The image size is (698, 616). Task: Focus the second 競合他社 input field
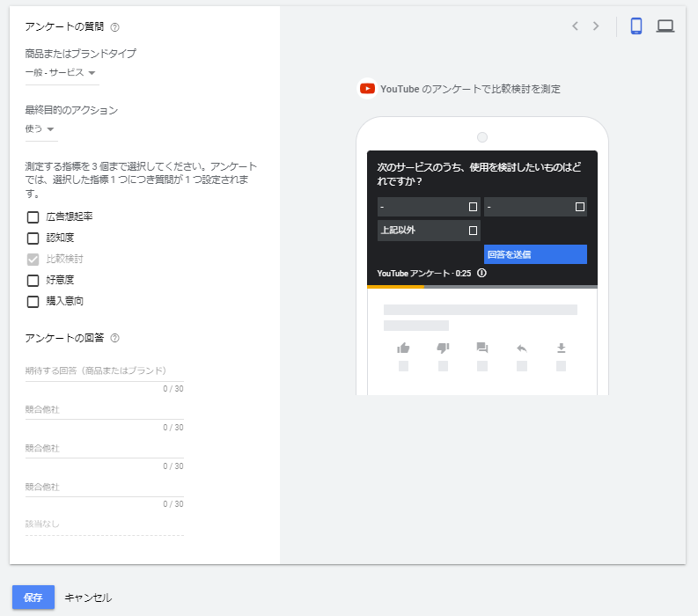(104, 449)
